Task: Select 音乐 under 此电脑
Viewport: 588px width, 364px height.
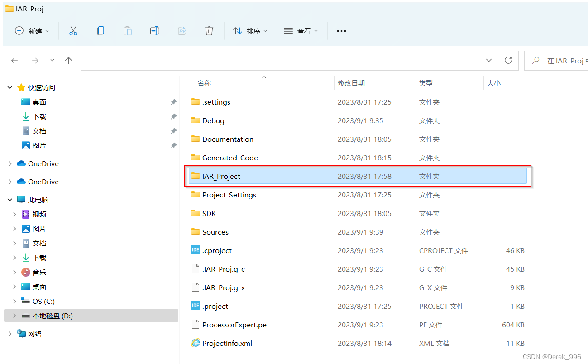Action: (39, 272)
